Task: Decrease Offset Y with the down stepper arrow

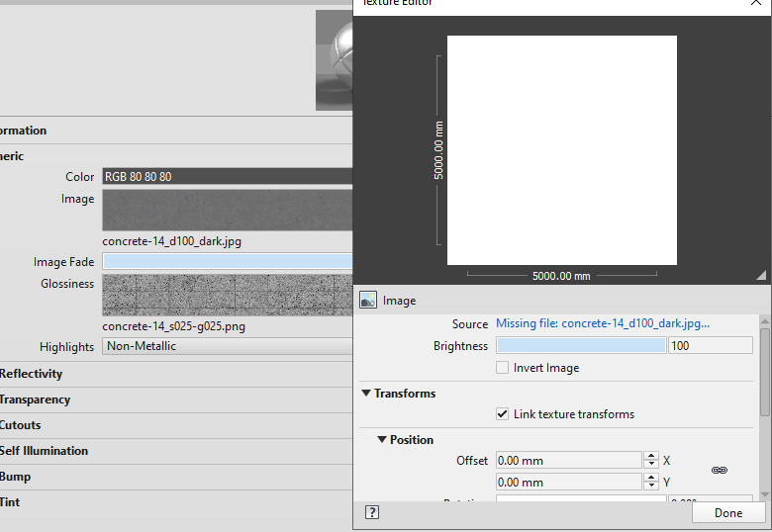Action: point(651,486)
